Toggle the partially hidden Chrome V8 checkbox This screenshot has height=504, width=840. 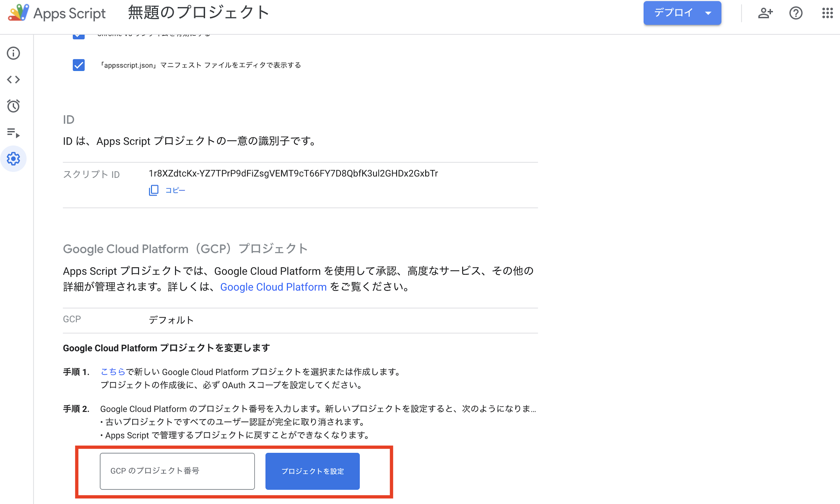pos(79,36)
